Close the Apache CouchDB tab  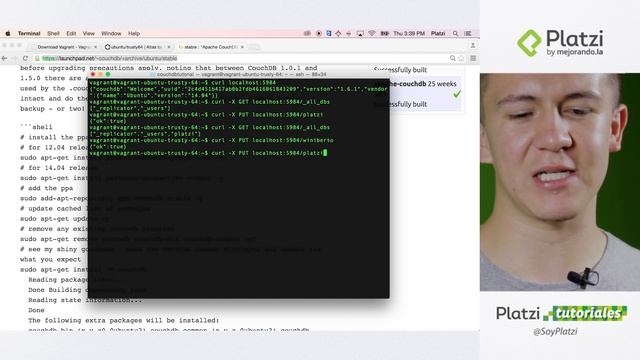(x=242, y=47)
